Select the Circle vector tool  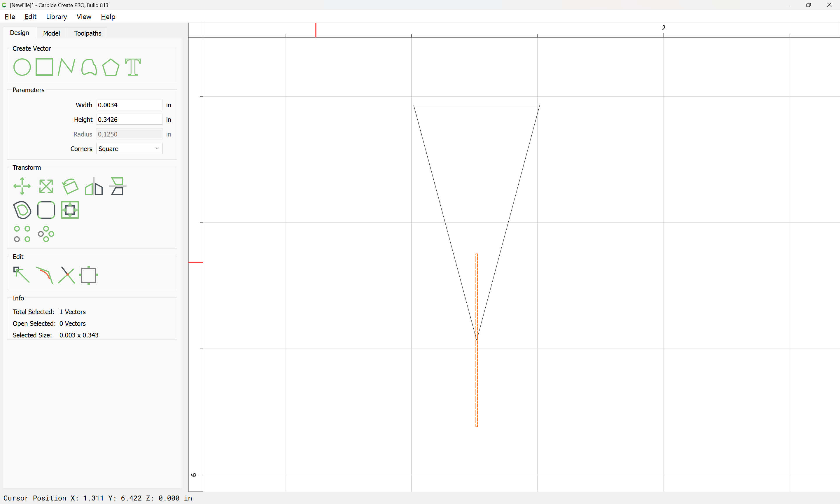click(x=22, y=67)
